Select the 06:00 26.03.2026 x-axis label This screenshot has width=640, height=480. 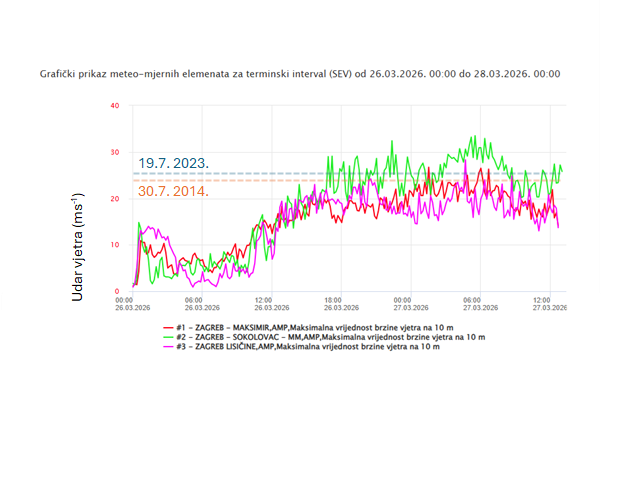click(x=194, y=303)
